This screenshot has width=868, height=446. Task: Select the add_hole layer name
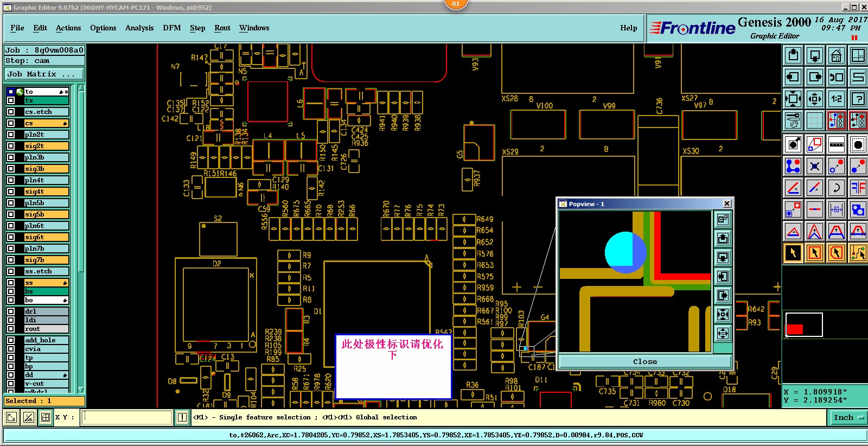click(x=47, y=340)
